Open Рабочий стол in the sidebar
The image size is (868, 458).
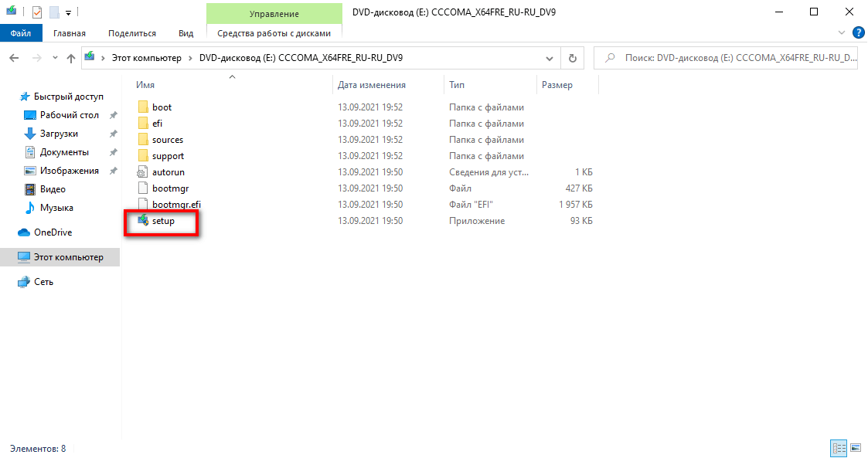tap(70, 115)
